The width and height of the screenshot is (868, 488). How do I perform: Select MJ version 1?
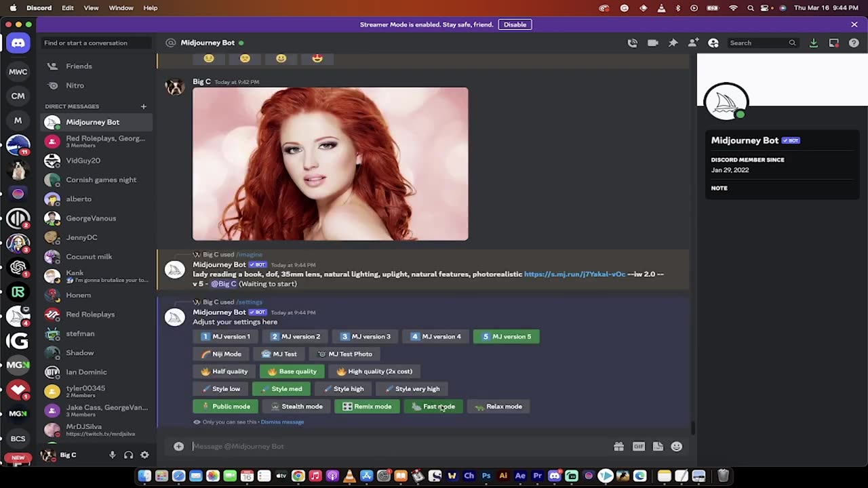pyautogui.click(x=225, y=336)
